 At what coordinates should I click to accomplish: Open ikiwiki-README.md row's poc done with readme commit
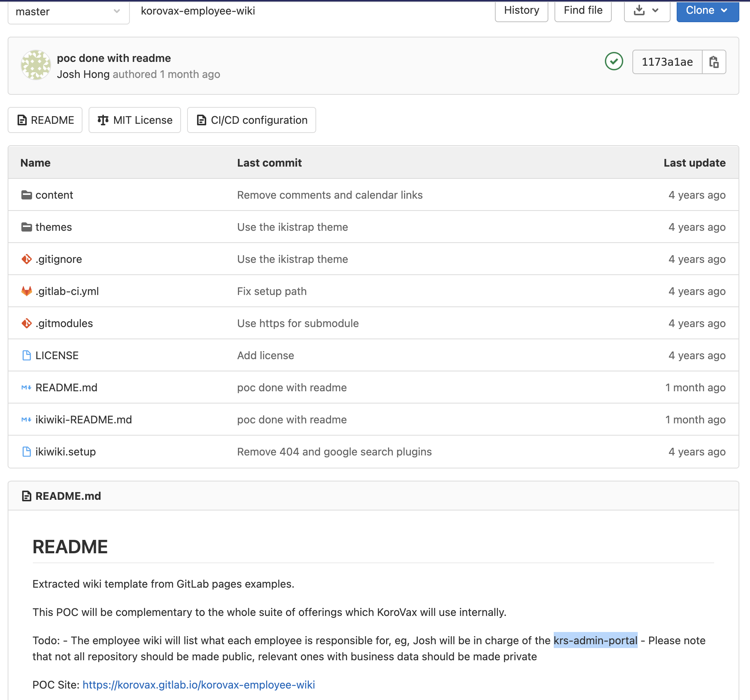(x=292, y=420)
